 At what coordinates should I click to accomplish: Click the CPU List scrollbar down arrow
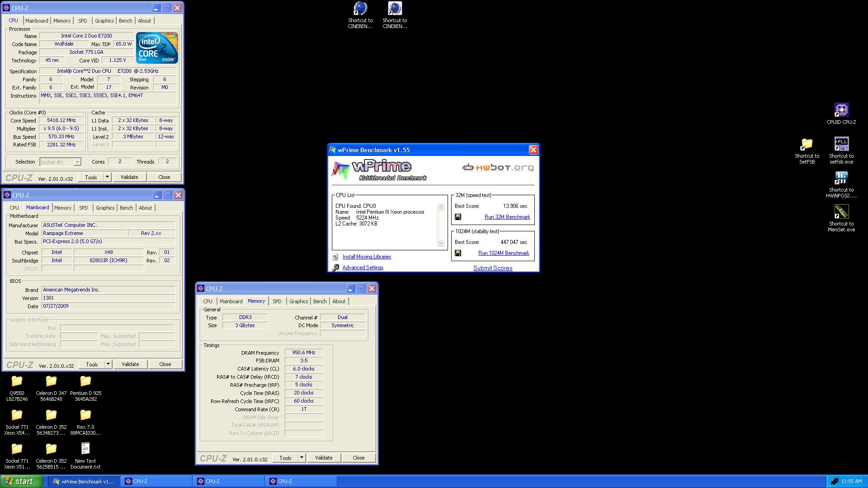click(x=441, y=243)
